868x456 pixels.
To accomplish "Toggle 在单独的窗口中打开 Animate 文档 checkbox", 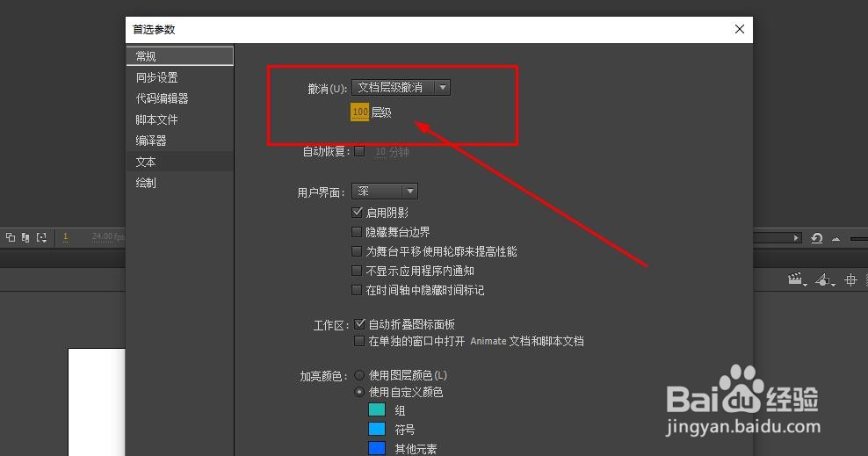I will (x=360, y=341).
